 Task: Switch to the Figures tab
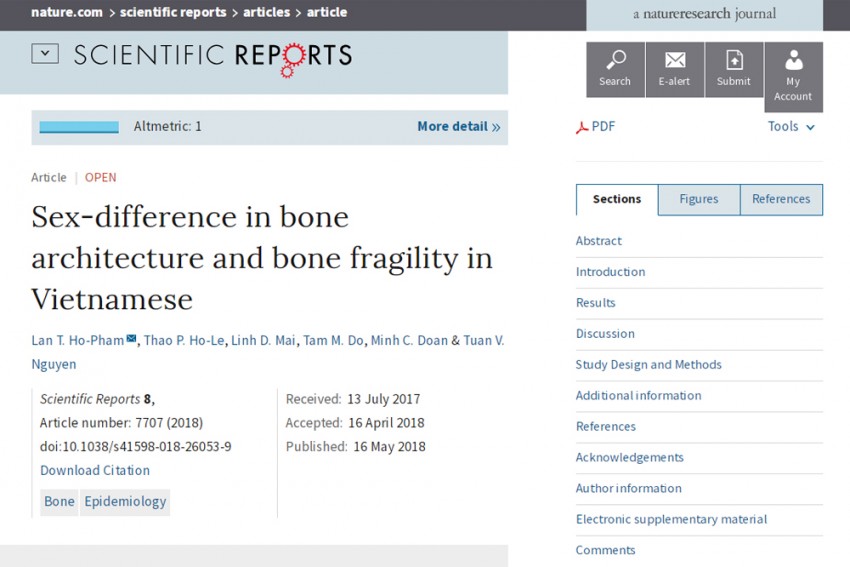coord(699,199)
